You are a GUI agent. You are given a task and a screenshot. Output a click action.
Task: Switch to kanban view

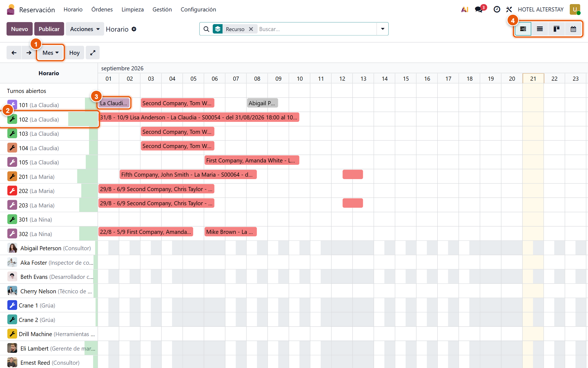(556, 29)
